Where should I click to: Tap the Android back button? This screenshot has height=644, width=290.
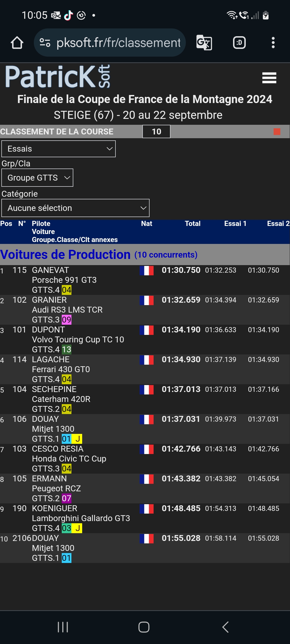226,627
